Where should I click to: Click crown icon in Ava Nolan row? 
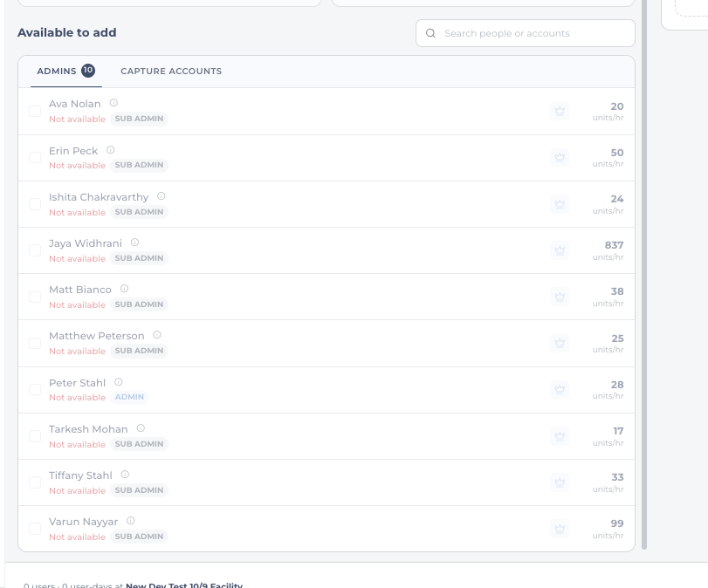(560, 111)
